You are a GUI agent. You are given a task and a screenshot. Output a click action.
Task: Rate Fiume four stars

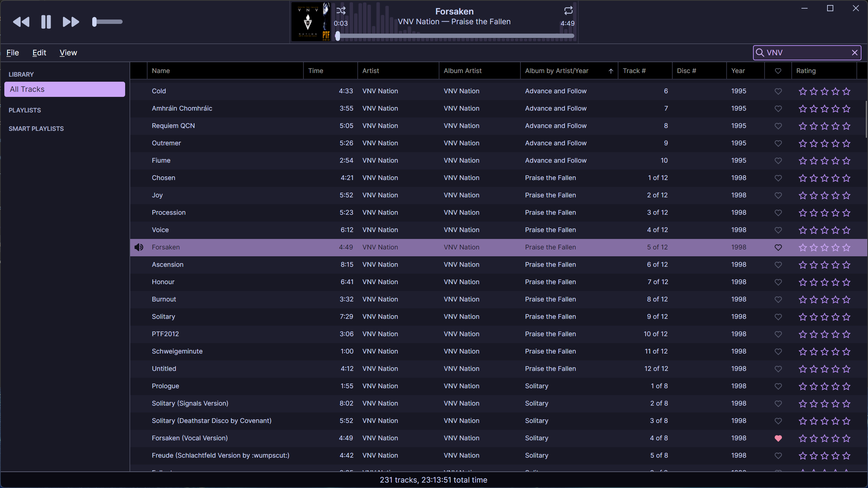[835, 161]
